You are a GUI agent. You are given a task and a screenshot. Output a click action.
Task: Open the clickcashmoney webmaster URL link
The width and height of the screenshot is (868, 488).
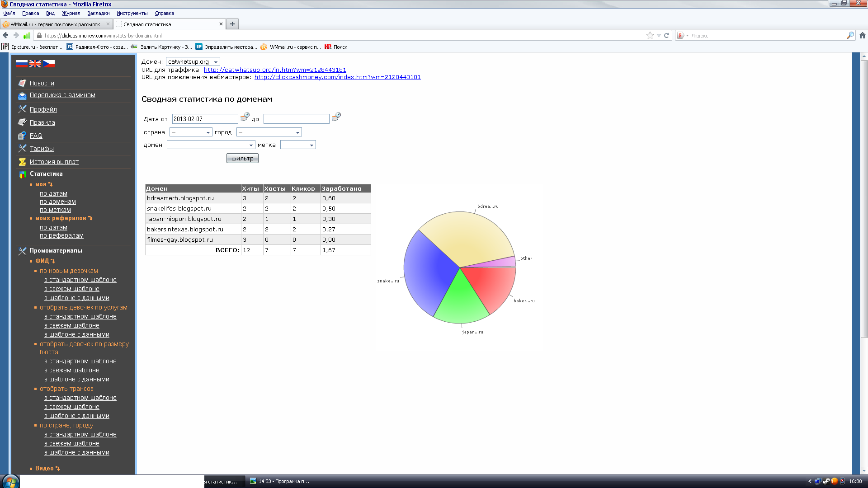[x=337, y=77]
